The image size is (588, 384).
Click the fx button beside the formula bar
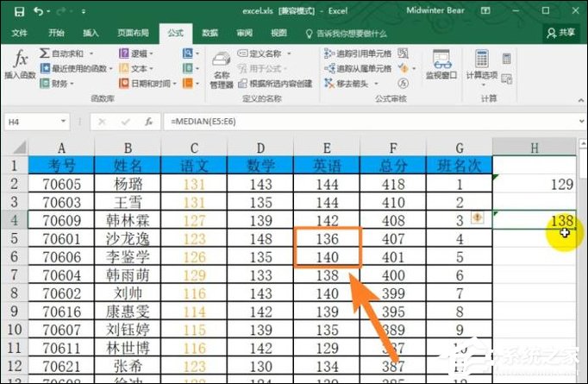pos(149,122)
